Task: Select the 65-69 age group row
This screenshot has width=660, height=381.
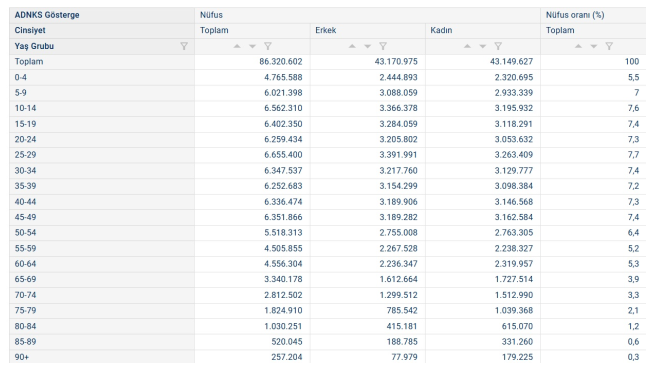Action: tap(102, 280)
